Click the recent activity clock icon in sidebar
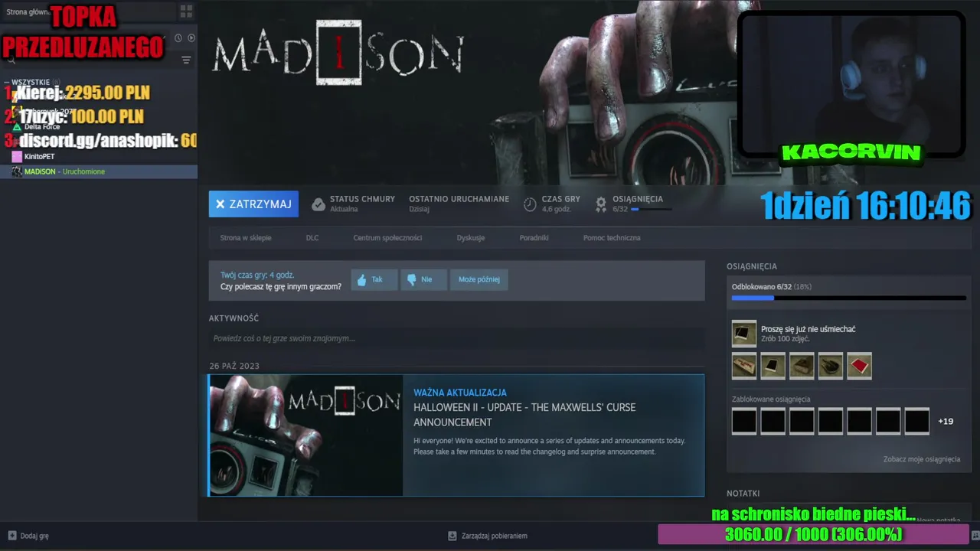The height and width of the screenshot is (551, 980). tap(178, 37)
